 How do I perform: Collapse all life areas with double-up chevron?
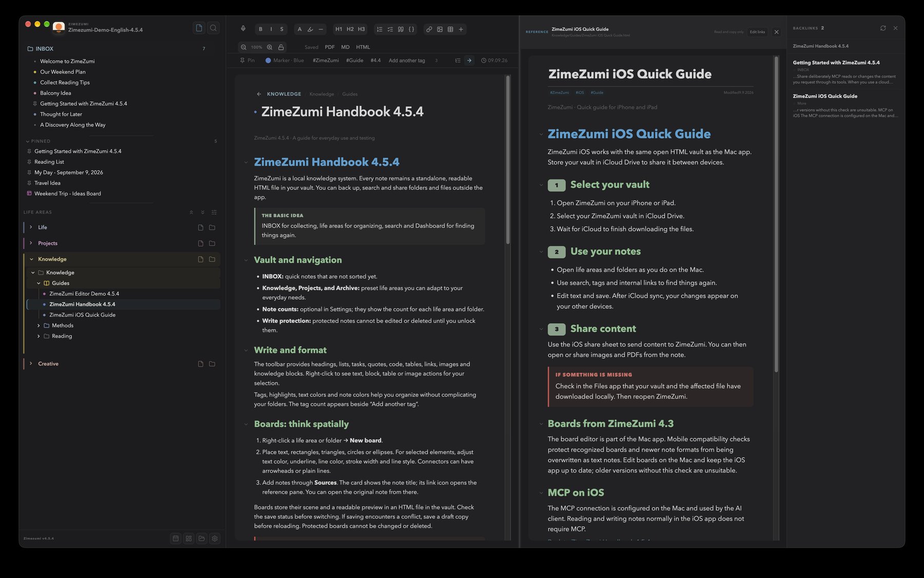coord(191,212)
